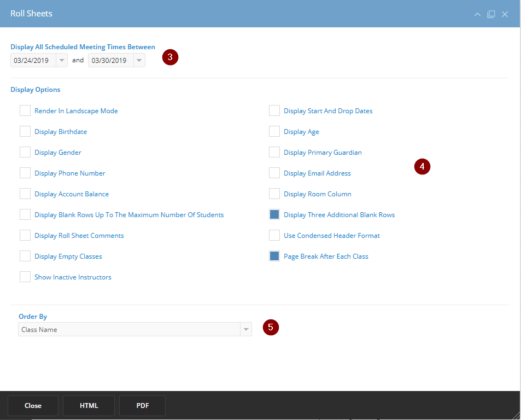
Task: Uncheck Display Three Additional Blank Rows
Action: 274,214
